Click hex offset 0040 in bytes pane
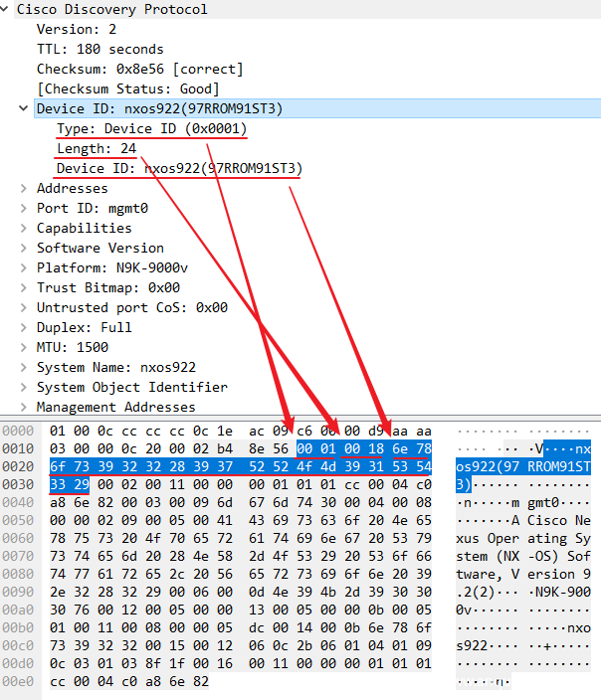 18,502
